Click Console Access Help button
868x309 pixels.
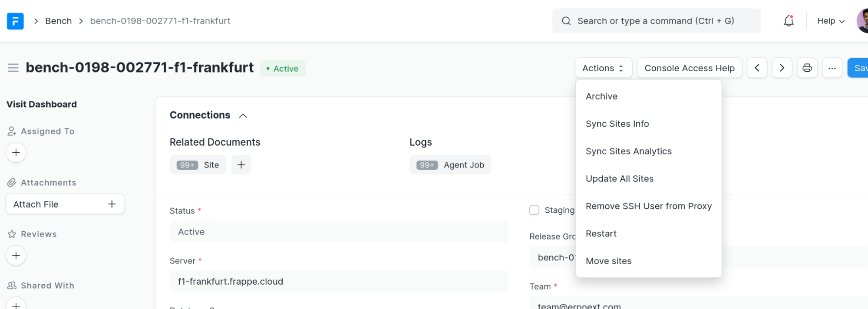(689, 68)
